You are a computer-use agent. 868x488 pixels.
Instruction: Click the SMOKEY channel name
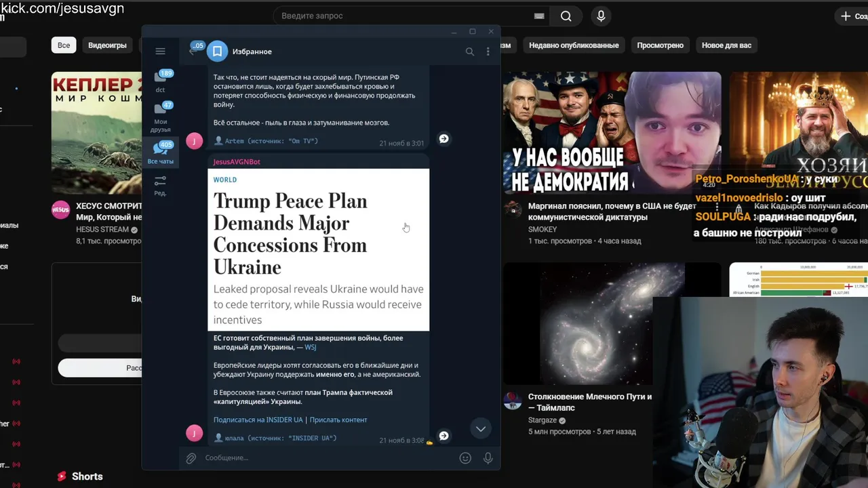[542, 230]
